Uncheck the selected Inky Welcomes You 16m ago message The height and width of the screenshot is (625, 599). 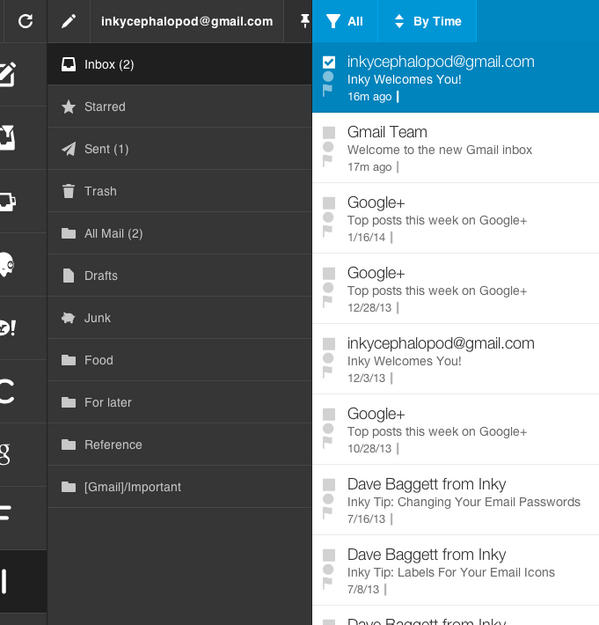[329, 62]
